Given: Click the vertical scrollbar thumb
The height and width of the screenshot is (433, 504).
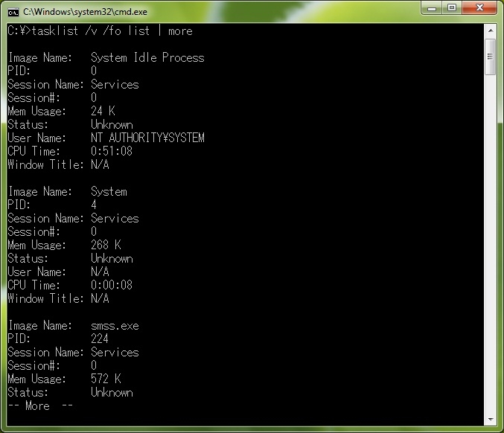Looking at the screenshot, I should click(490, 57).
